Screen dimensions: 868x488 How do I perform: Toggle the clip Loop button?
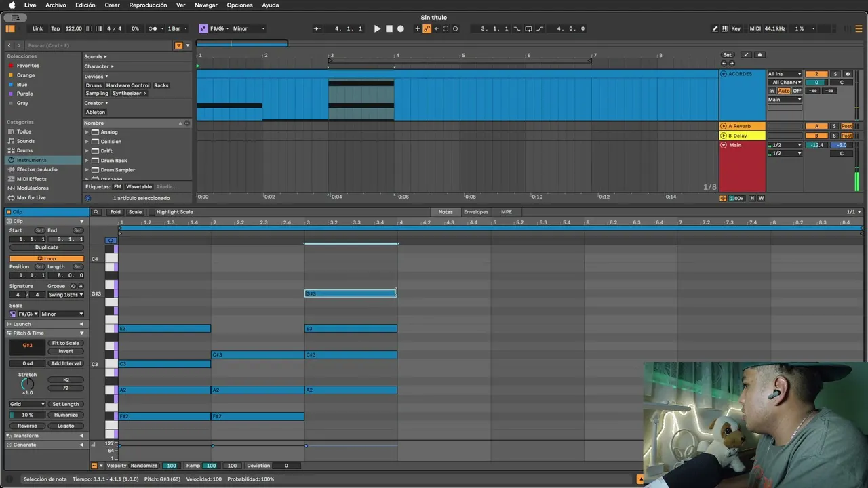coord(47,258)
